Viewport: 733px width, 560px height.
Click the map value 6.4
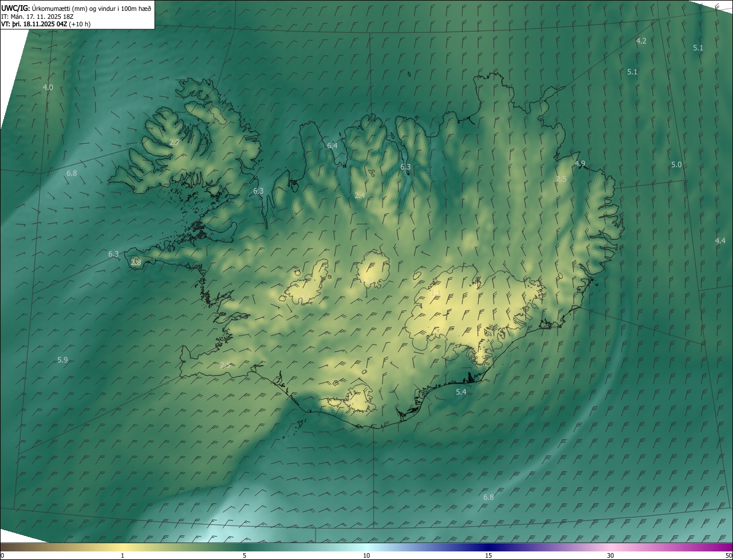[x=332, y=146]
